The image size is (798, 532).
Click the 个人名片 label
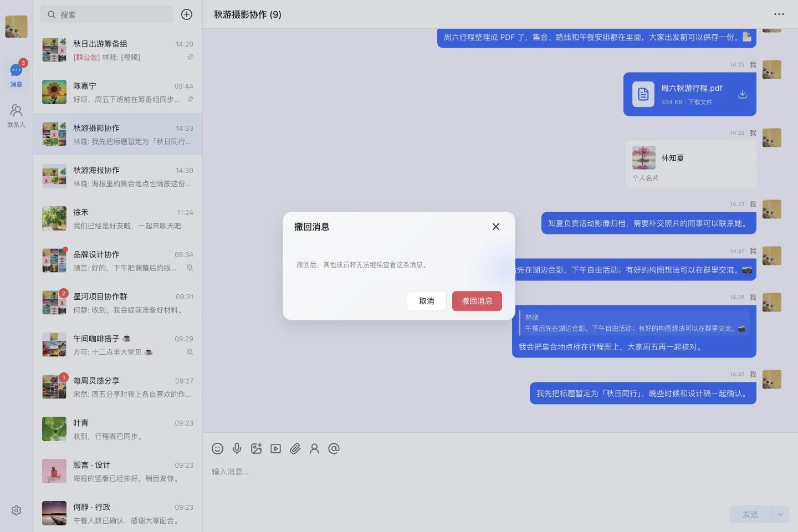click(646, 178)
